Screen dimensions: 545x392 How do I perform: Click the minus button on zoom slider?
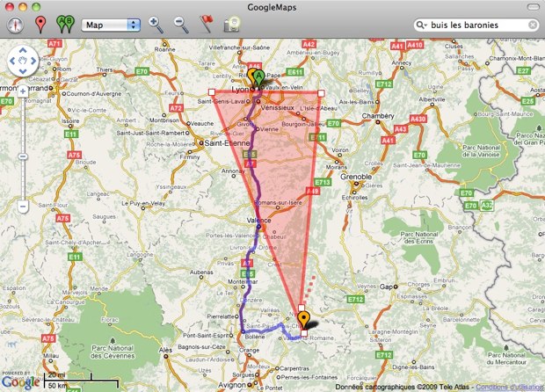[x=23, y=207]
